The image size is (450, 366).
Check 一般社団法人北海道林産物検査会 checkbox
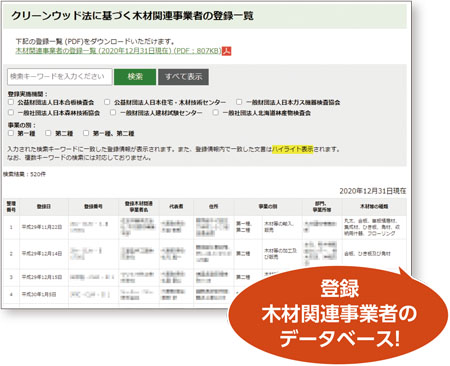pyautogui.click(x=216, y=113)
